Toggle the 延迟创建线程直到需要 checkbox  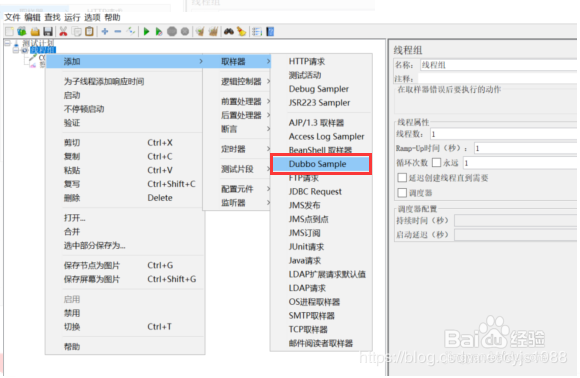[x=402, y=178]
